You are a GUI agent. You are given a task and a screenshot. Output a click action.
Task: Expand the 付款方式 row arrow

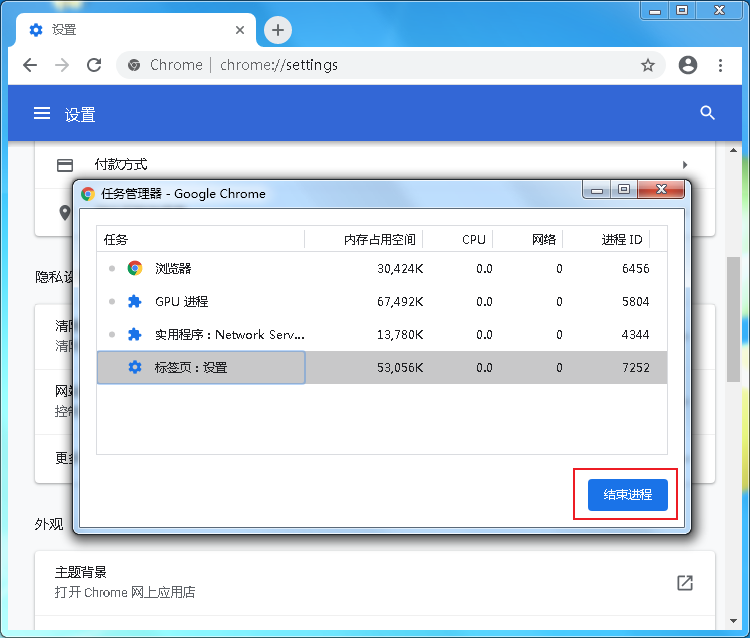coord(685,165)
